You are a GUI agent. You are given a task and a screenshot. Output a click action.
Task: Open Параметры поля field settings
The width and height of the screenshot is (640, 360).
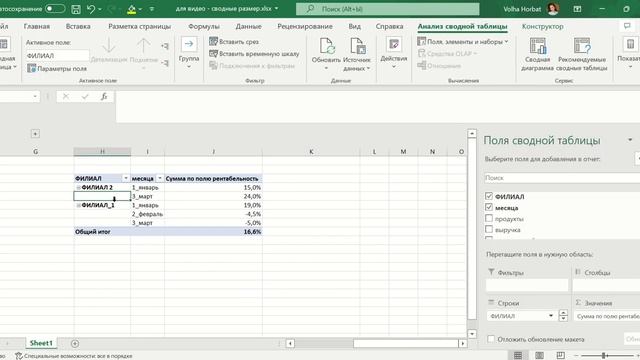[57, 69]
